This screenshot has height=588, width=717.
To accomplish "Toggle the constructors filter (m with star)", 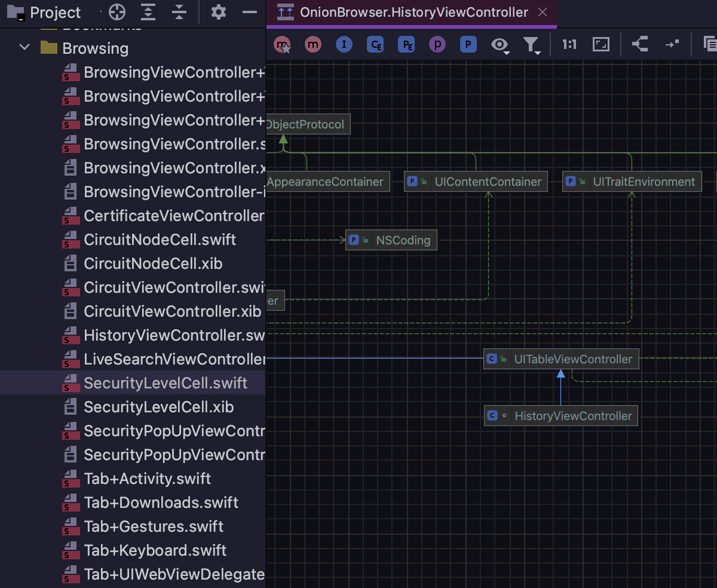I will [x=282, y=45].
